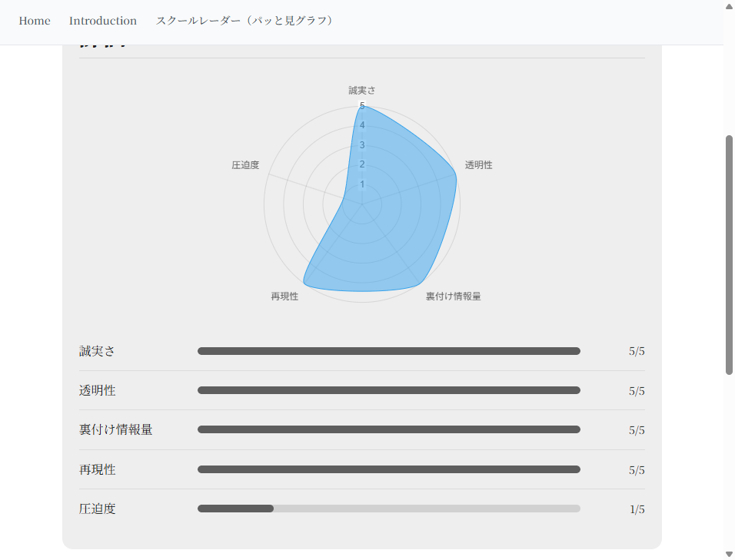Click the progress bar for 圧迫度

click(x=388, y=508)
